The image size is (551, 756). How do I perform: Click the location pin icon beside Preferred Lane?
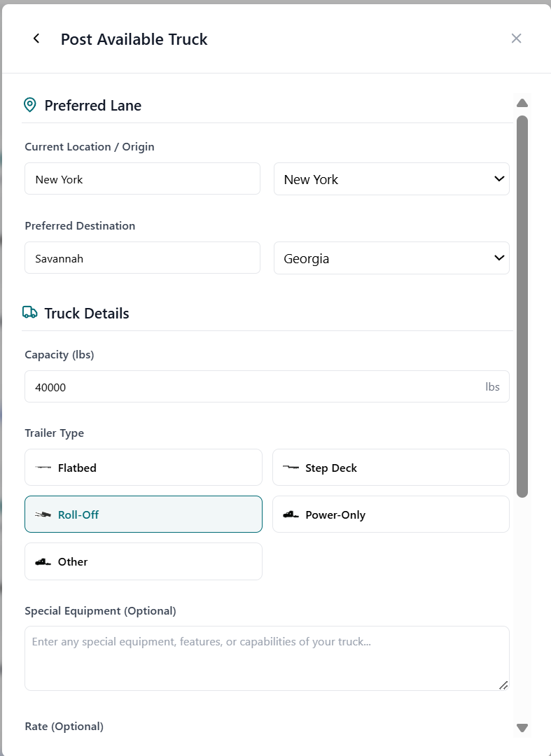tap(29, 105)
